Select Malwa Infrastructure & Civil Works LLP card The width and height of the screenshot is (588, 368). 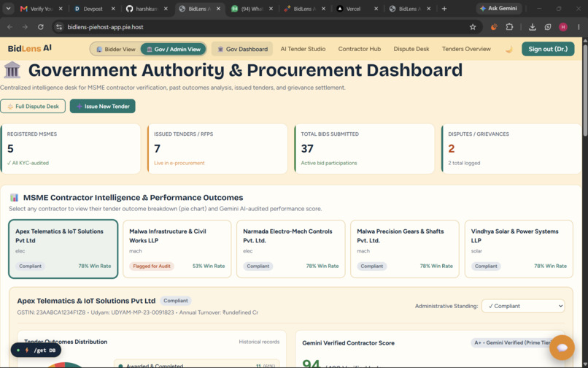[x=177, y=249]
